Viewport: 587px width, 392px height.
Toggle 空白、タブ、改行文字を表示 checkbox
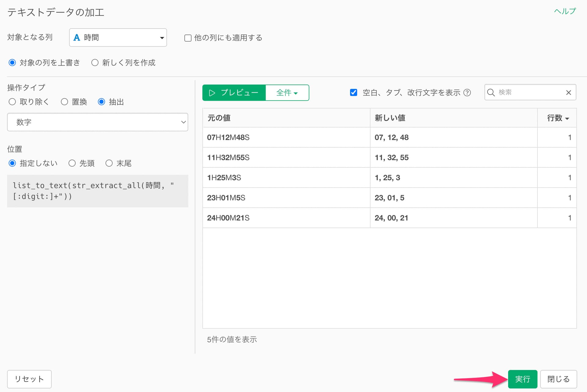[353, 92]
